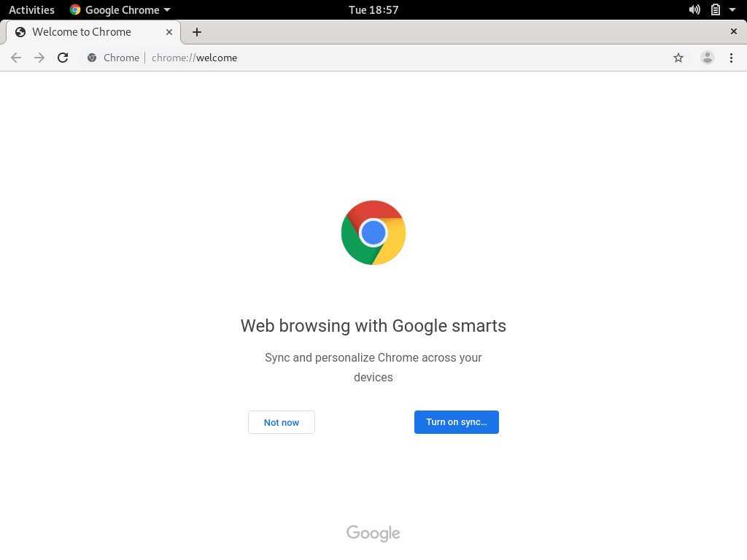Open the profile avatar icon
Image resolution: width=747 pixels, height=560 pixels.
click(x=707, y=58)
